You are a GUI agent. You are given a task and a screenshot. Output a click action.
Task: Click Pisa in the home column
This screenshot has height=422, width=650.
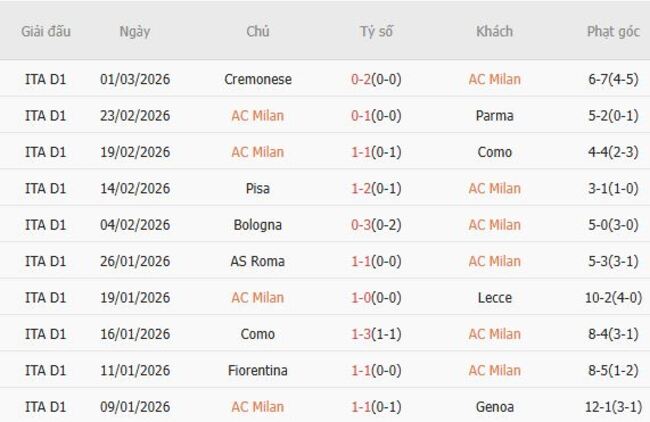point(258,188)
